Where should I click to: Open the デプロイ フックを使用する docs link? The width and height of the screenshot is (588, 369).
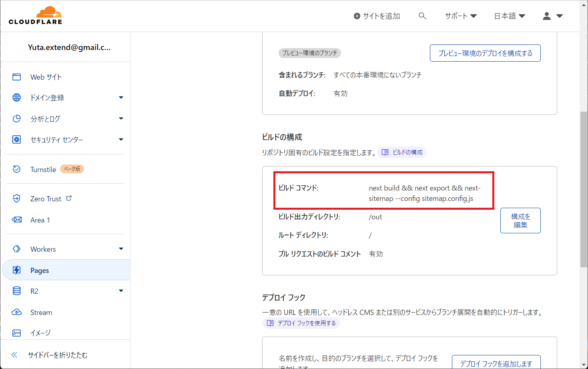pos(301,323)
